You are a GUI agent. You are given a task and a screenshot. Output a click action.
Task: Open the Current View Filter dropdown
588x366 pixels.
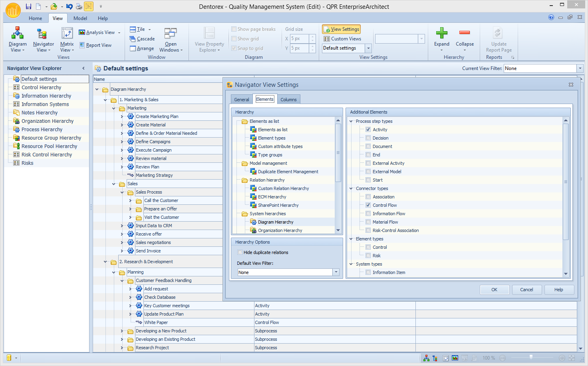pyautogui.click(x=580, y=68)
